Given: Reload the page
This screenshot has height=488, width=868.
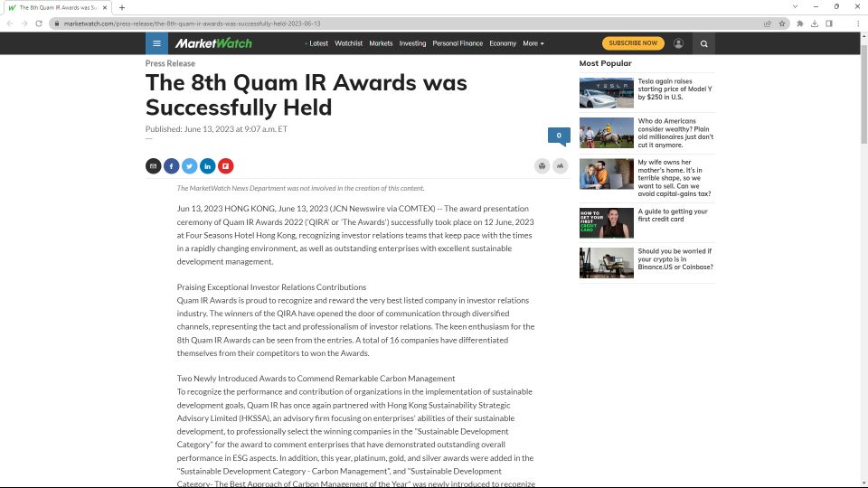Looking at the screenshot, I should click(39, 23).
